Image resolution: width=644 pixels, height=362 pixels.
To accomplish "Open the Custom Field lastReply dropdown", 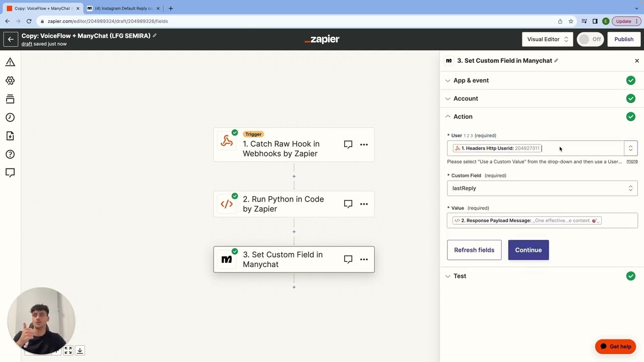I will [x=542, y=188].
